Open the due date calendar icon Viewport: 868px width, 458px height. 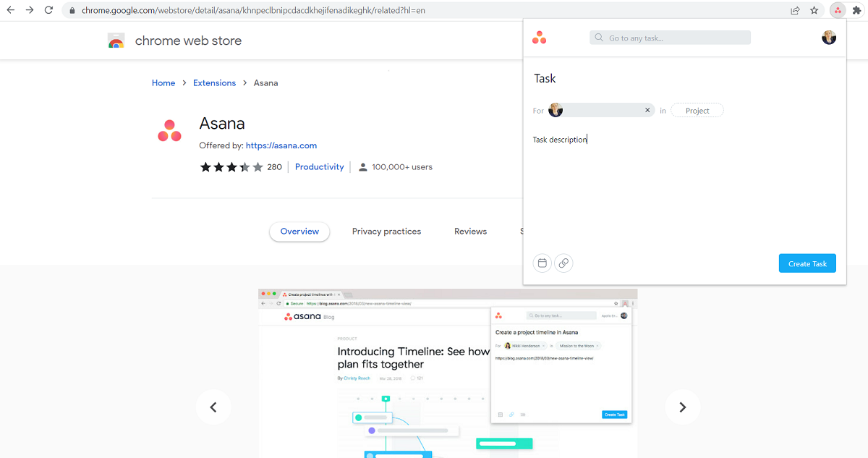pos(542,263)
